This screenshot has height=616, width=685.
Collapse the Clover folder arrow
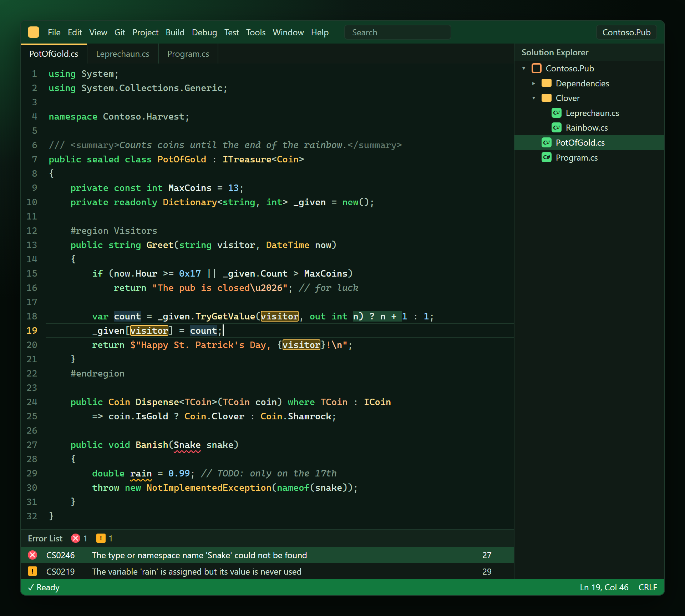point(534,98)
